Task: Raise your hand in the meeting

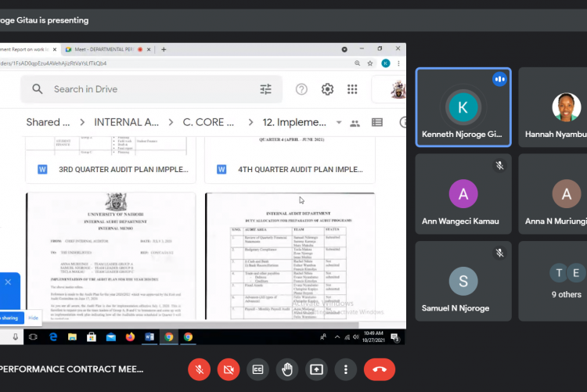Action: click(x=287, y=369)
